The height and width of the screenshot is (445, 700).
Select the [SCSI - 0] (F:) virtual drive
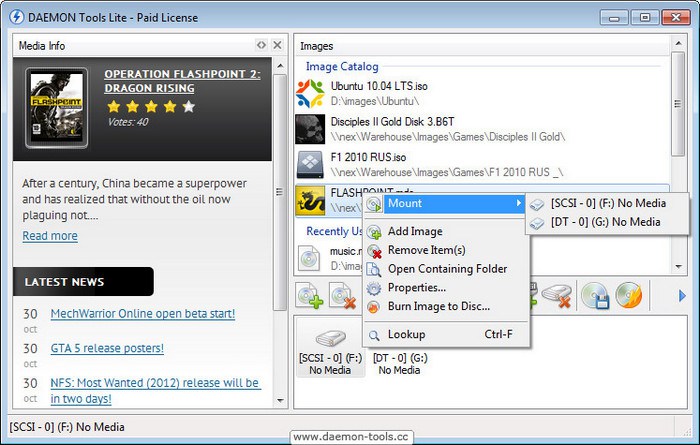pyautogui.click(x=330, y=348)
